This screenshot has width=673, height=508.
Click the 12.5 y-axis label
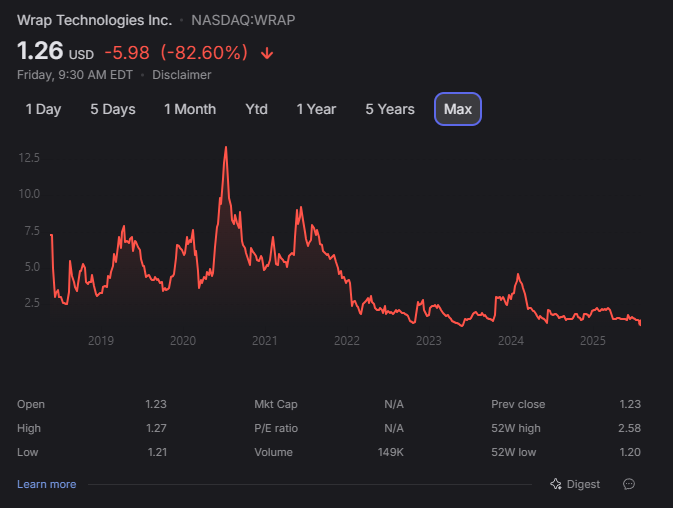coord(29,158)
